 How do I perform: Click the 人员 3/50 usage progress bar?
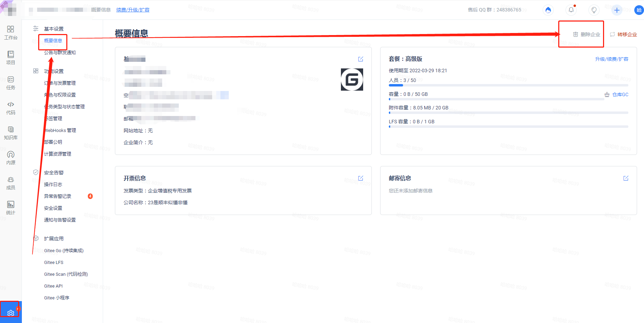click(x=509, y=85)
